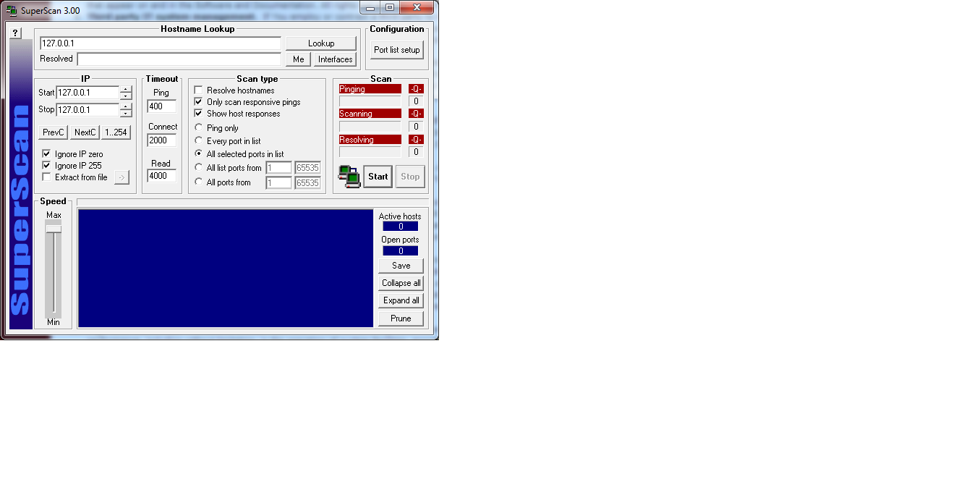This screenshot has height=498, width=980.
Task: Increment the Start IP with up arrow
Action: (126, 89)
